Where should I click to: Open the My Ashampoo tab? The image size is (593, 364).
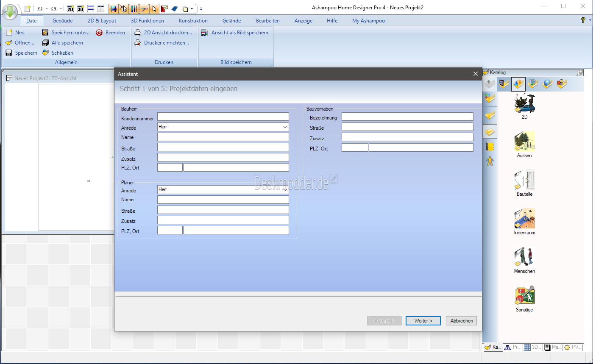pyautogui.click(x=368, y=20)
